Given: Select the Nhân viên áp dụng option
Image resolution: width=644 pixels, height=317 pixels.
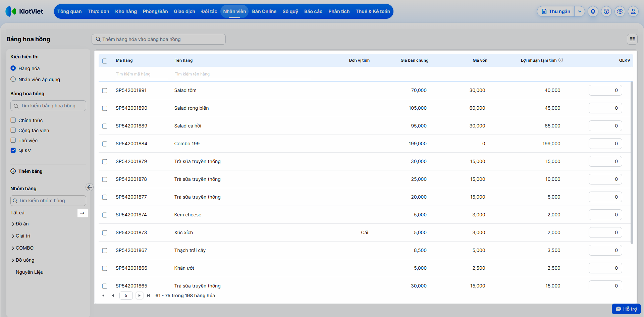Looking at the screenshot, I should [13, 80].
